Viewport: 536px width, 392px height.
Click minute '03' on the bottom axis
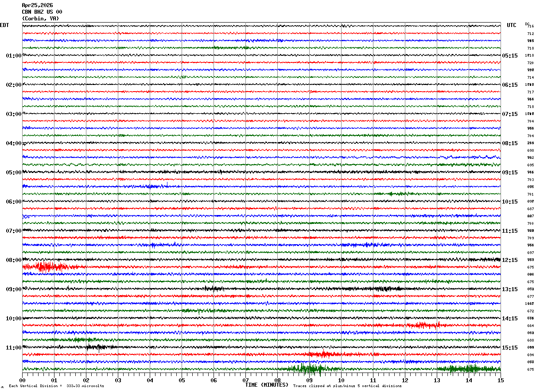pos(118,380)
